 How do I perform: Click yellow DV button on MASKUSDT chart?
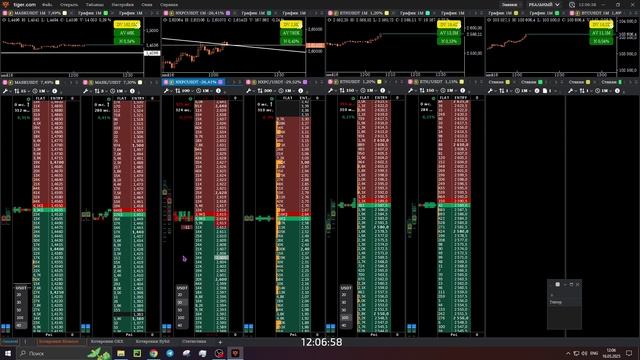coord(127,25)
